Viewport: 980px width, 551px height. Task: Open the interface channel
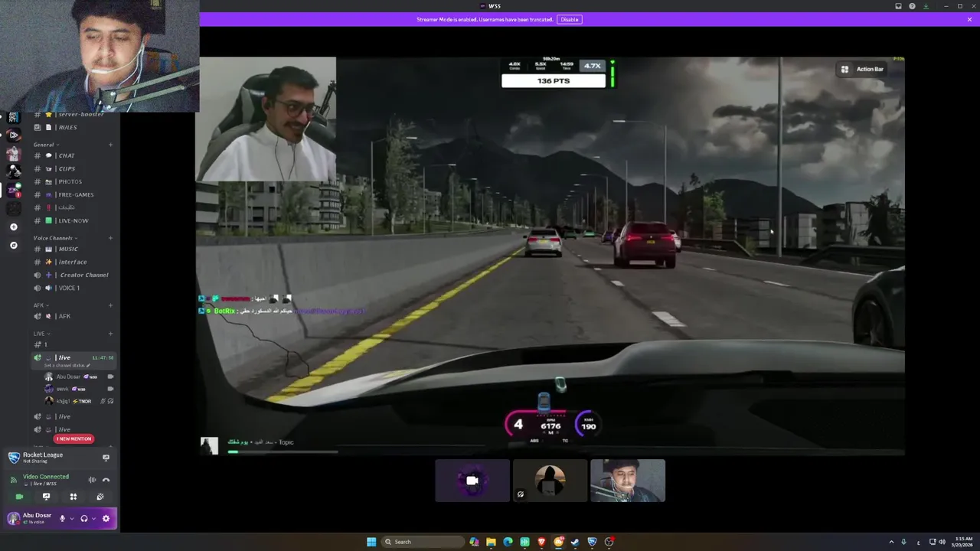click(73, 262)
